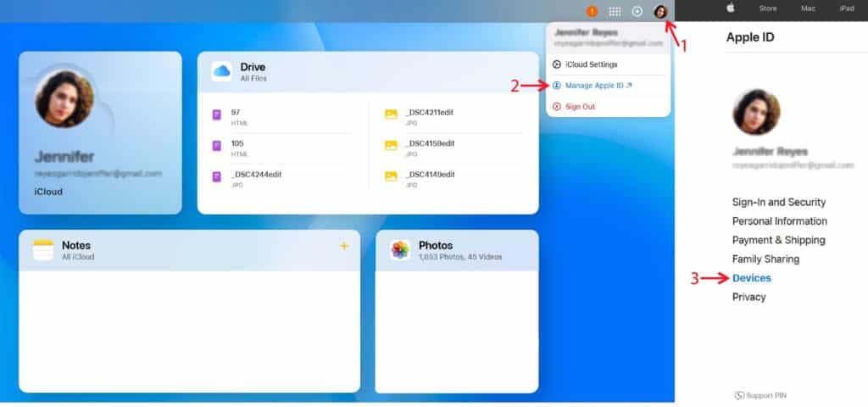Open the account avatar menu in top bar

tap(659, 12)
